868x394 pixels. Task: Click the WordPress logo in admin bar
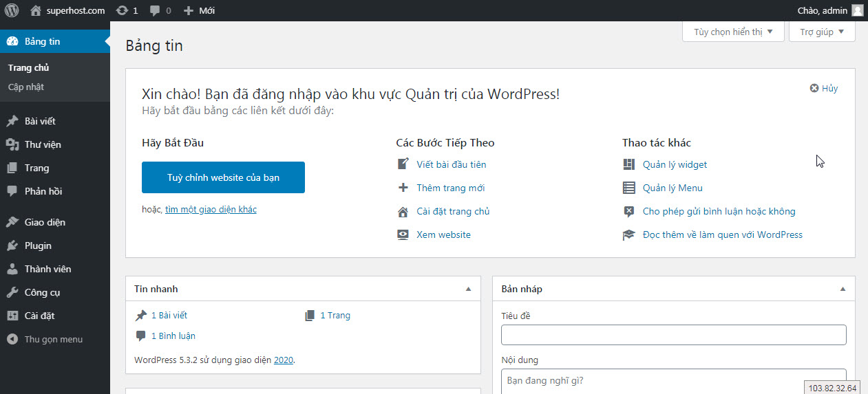click(x=12, y=10)
